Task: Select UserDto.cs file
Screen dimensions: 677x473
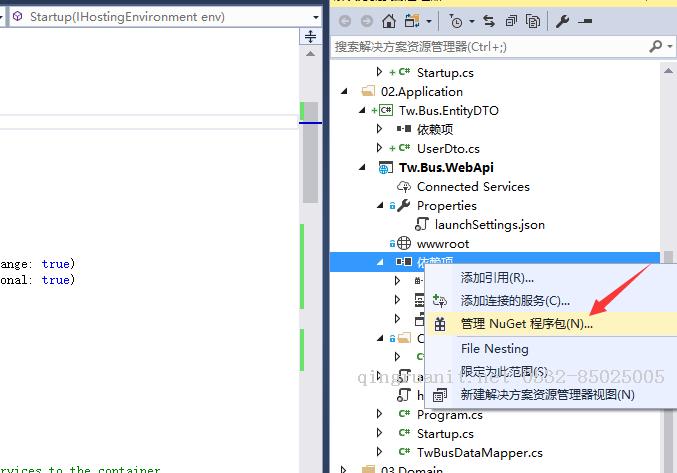Action: point(448,148)
